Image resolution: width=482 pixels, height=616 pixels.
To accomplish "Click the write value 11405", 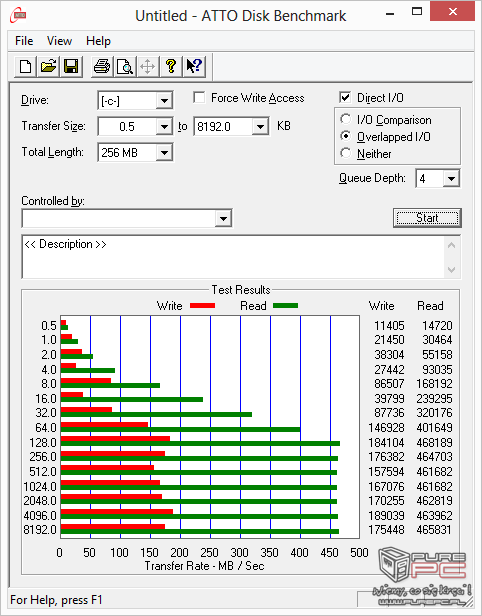I will pyautogui.click(x=389, y=326).
